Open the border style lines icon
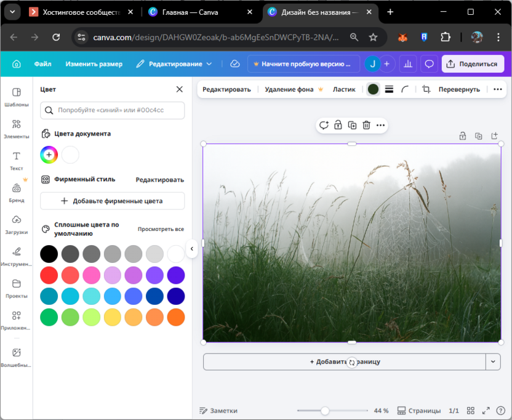Image resolution: width=512 pixels, height=420 pixels. click(389, 89)
